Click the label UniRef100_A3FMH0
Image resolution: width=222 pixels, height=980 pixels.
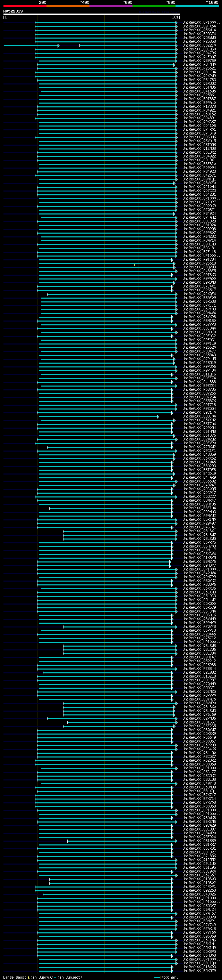(199, 64)
